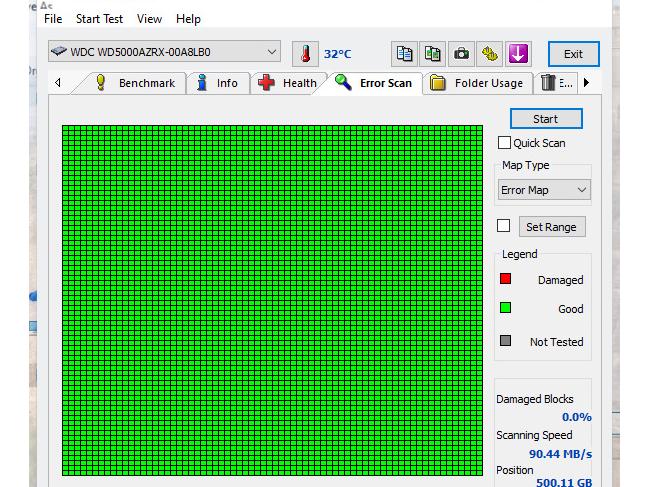This screenshot has height=487, width=649.
Task: Click the copy screenshot to clipboard icon
Action: coord(432,54)
